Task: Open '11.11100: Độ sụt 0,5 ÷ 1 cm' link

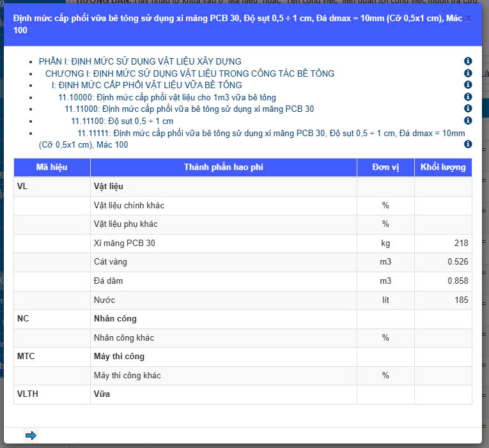Action: [122, 121]
